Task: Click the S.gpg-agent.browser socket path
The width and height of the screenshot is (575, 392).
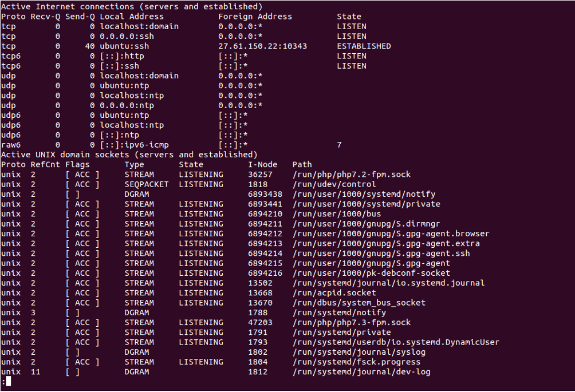Action: 391,233
